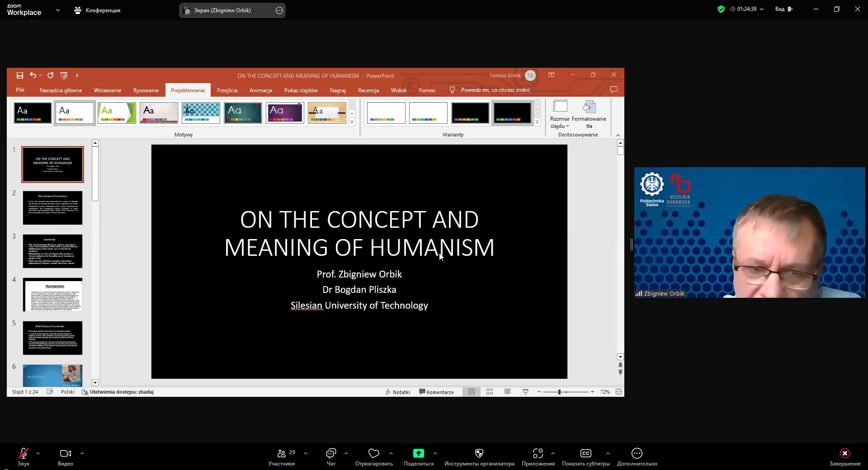This screenshot has height=470, width=868.
Task: Expand the Motywy themes gallery
Action: (352, 122)
